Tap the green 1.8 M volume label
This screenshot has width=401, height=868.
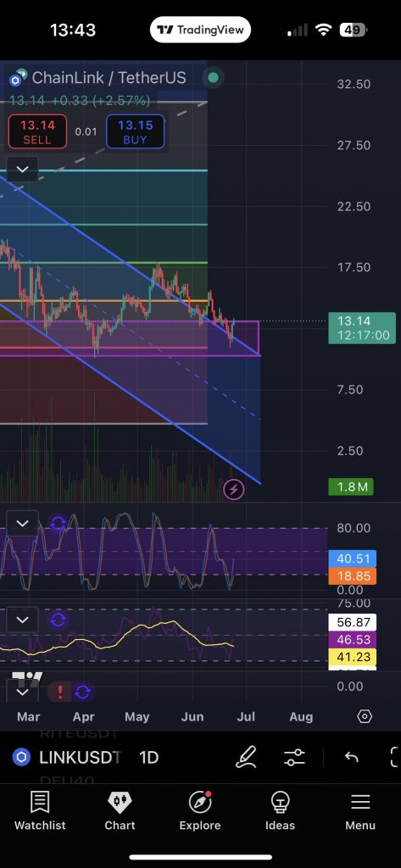click(x=351, y=487)
